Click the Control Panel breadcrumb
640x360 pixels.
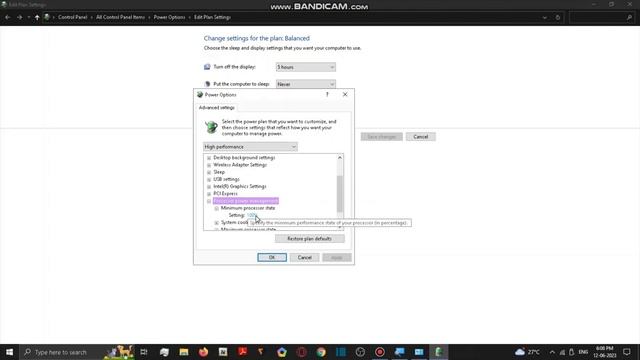click(x=73, y=17)
